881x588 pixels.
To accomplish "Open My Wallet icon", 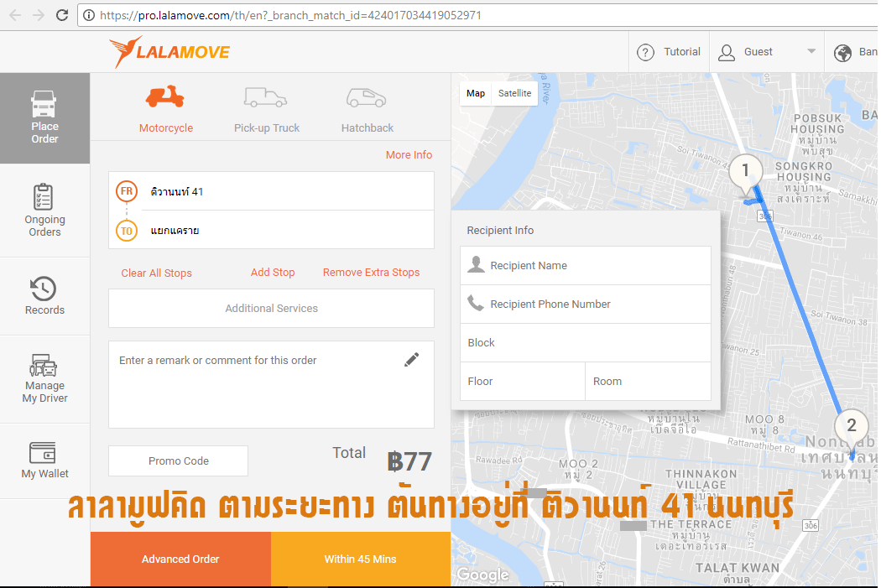I will pos(43,453).
